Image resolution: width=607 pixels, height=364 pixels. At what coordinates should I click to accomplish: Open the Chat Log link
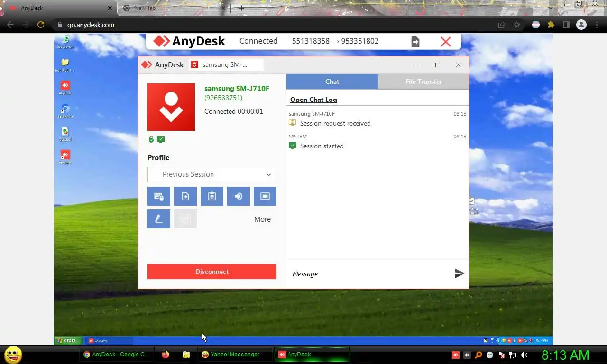tap(313, 100)
